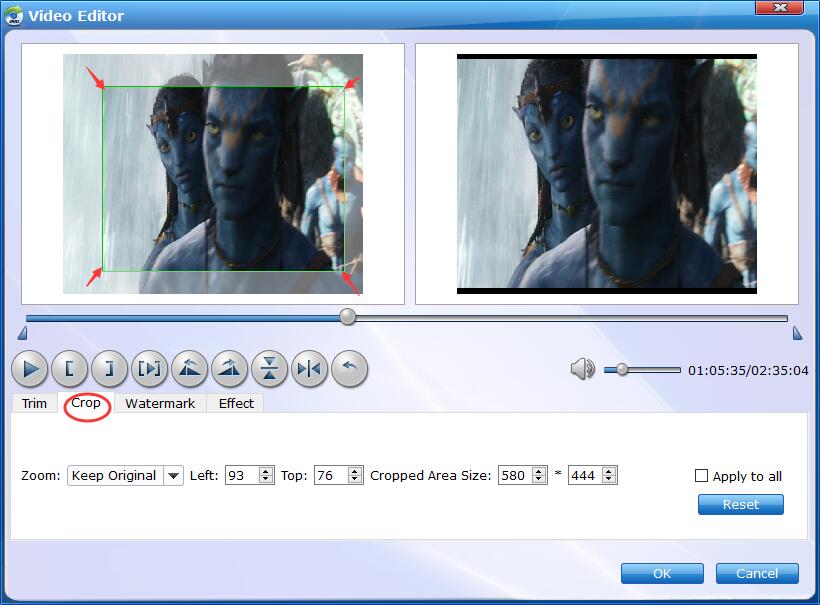Click the Left crop value field
The width and height of the screenshot is (820, 605).
tap(242, 475)
